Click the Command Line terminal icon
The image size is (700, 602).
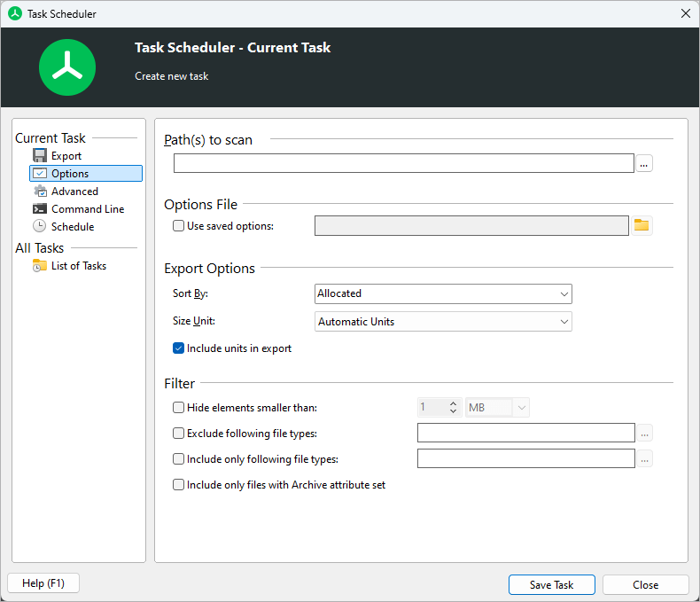coord(40,209)
